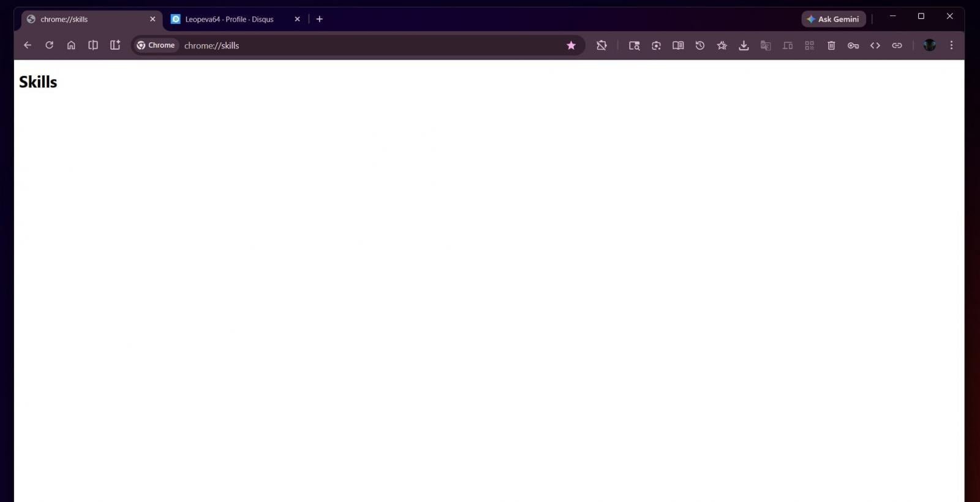Open the password manager key icon

[x=853, y=45]
